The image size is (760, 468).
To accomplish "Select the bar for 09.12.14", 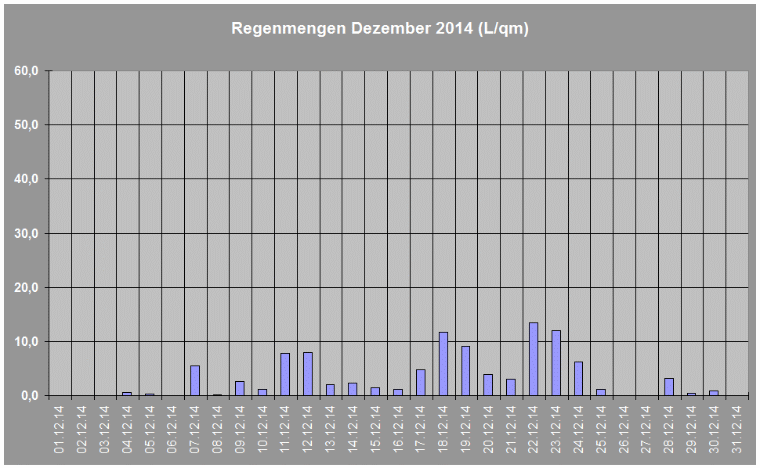I will [x=240, y=388].
